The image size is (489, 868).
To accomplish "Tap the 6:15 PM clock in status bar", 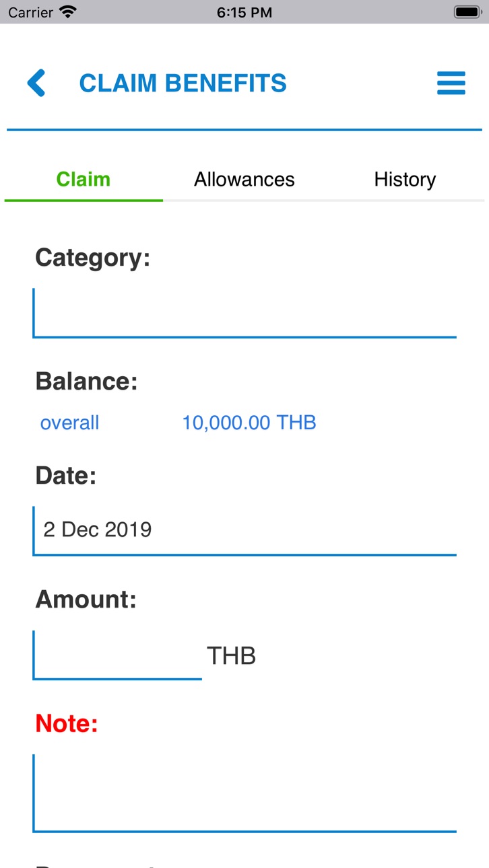I will click(244, 12).
